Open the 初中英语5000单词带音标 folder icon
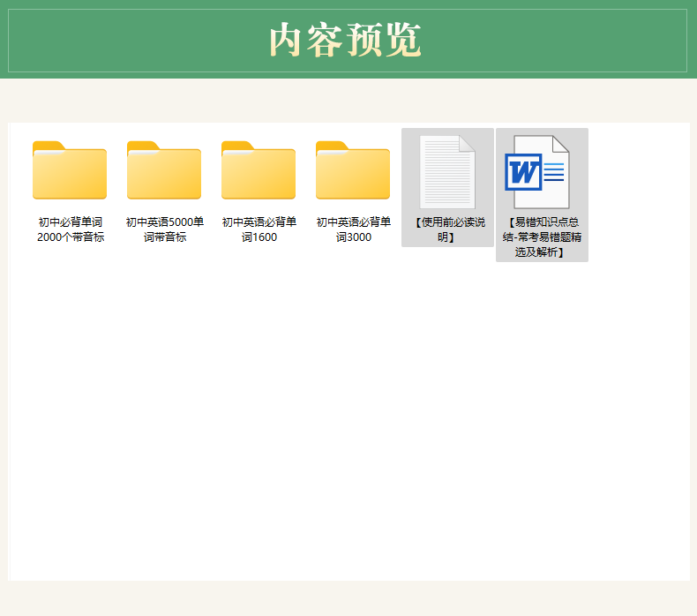The height and width of the screenshot is (616, 697). pyautogui.click(x=164, y=170)
